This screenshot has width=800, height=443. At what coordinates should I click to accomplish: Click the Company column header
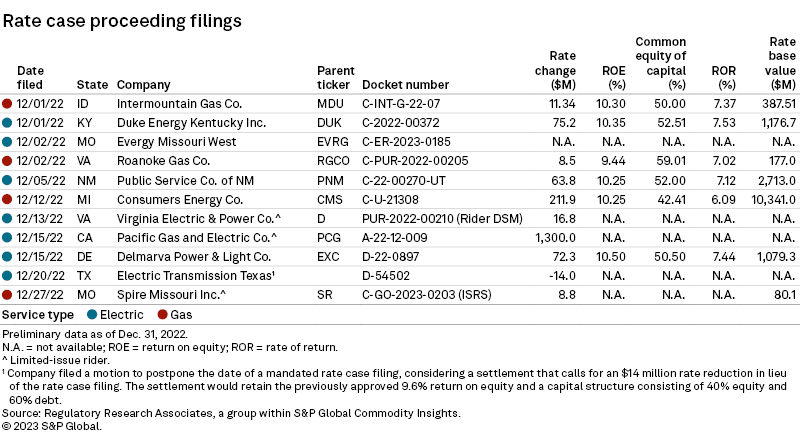143,85
